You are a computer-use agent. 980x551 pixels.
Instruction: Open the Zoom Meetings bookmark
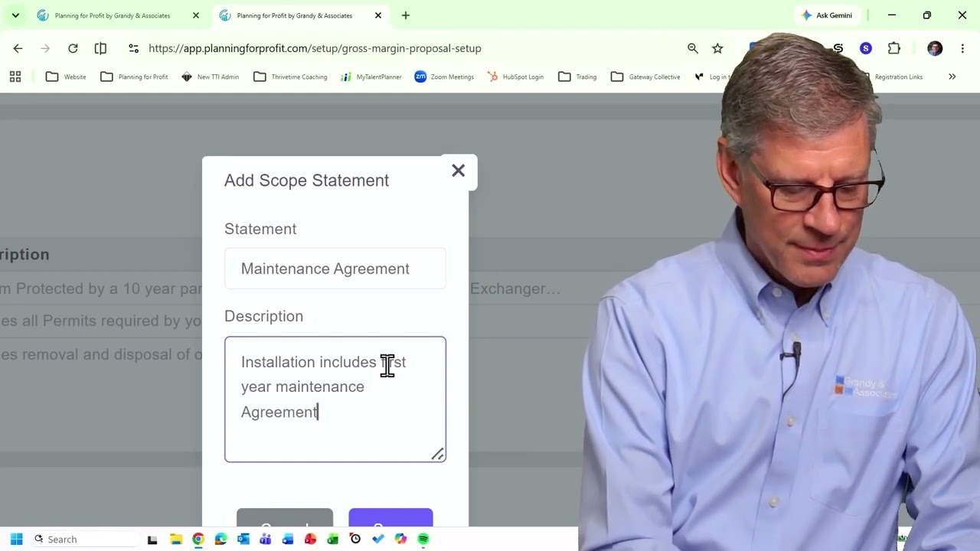[444, 77]
